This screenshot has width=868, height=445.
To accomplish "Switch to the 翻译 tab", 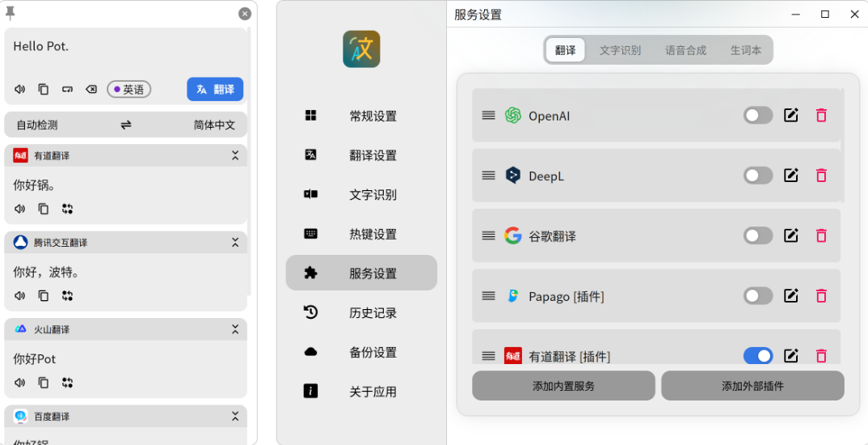I will (x=565, y=50).
